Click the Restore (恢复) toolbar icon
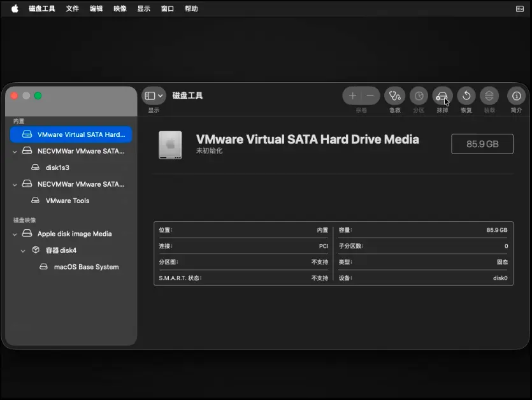The image size is (532, 400). pyautogui.click(x=466, y=96)
